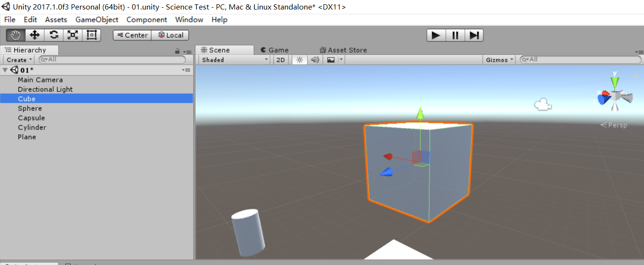
Task: Toggle scene lighting sun icon
Action: 299,60
